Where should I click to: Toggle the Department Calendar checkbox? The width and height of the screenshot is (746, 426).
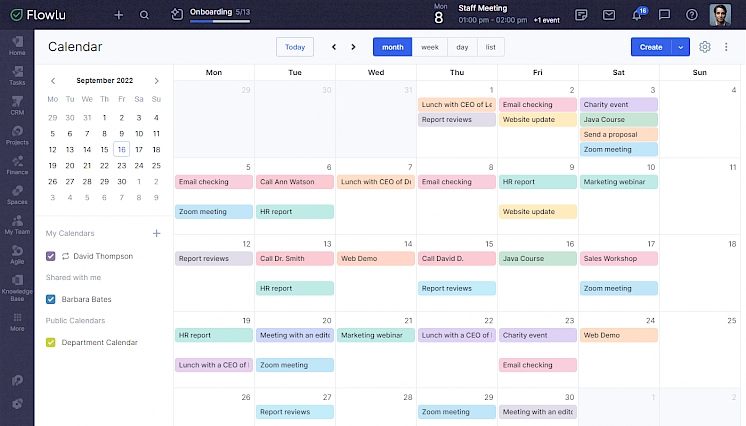click(x=51, y=342)
